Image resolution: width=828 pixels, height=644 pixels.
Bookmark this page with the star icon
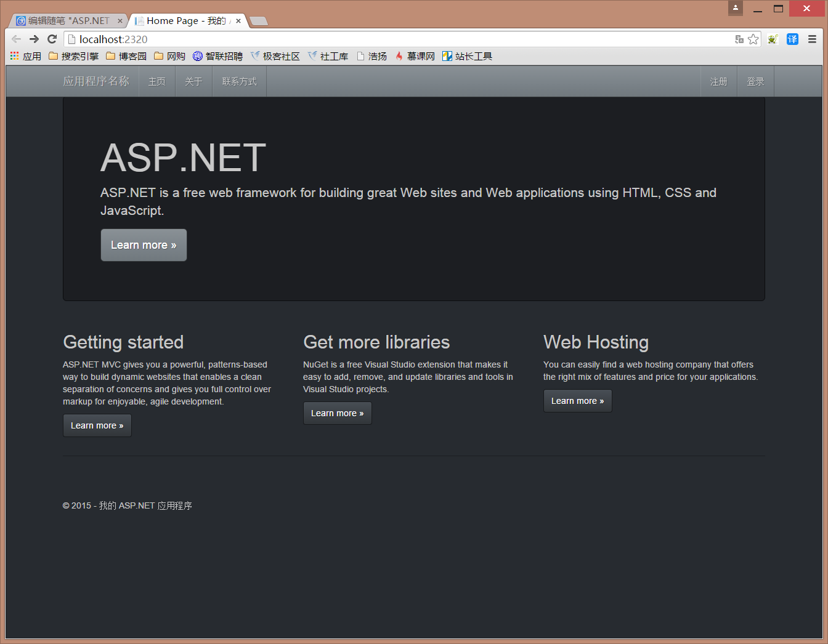(x=753, y=39)
